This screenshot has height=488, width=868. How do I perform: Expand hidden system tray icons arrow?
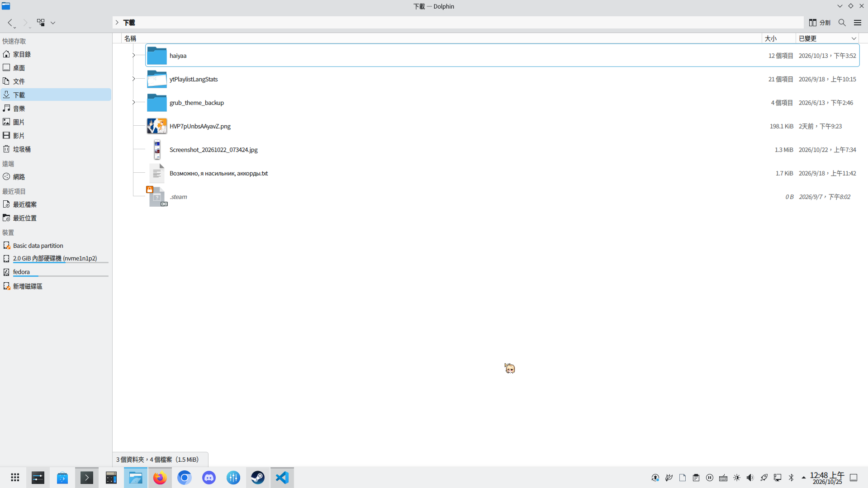[804, 478]
